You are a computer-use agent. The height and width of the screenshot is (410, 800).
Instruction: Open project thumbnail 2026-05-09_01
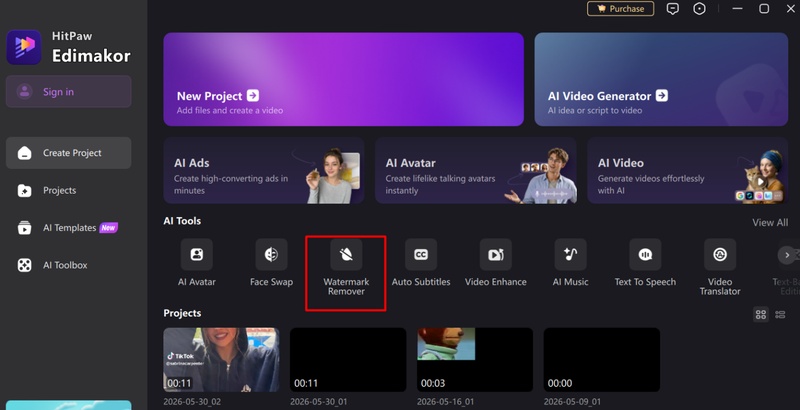(602, 360)
